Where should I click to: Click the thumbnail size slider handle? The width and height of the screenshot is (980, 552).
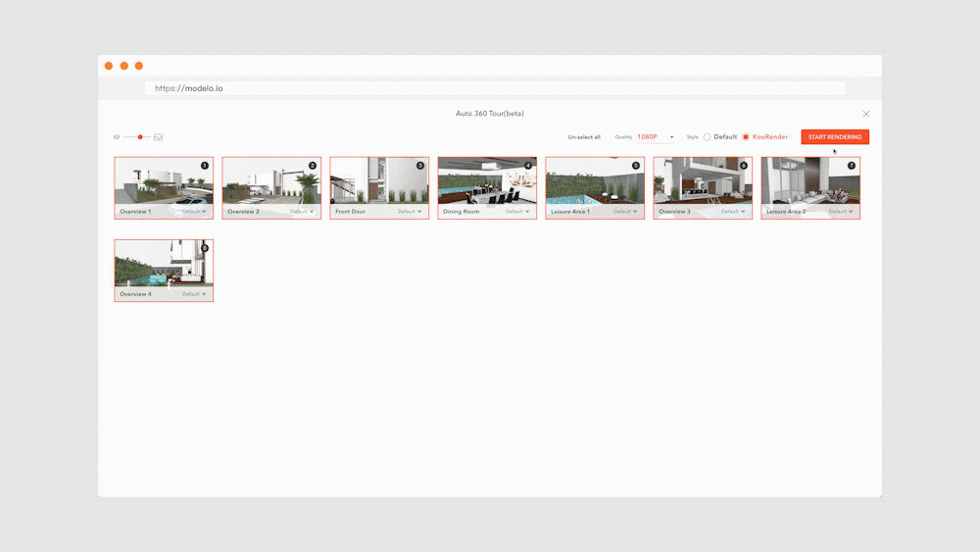[x=140, y=137]
